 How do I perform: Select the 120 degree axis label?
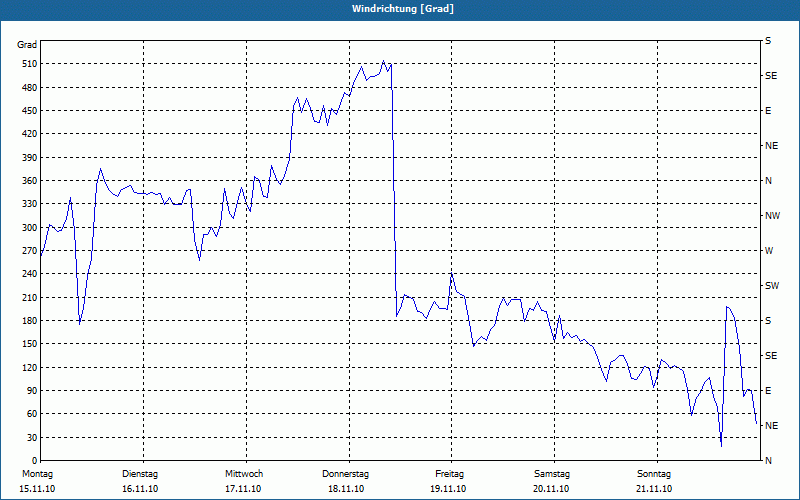point(30,367)
